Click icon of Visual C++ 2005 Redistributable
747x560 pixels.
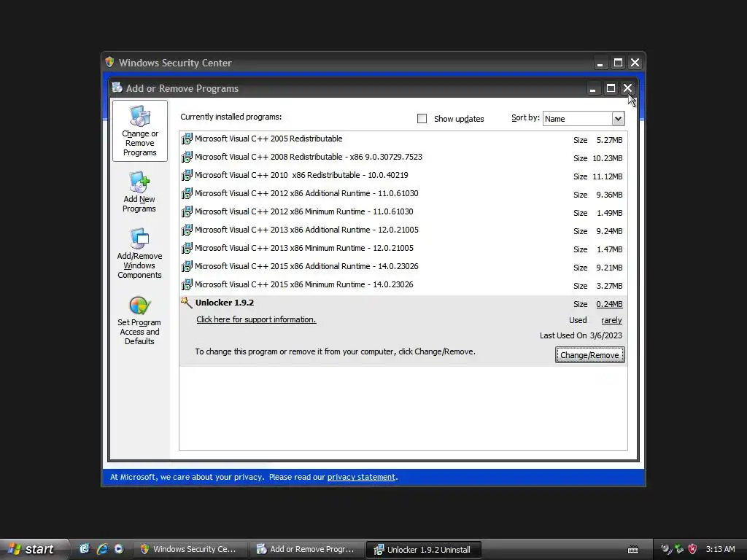click(x=187, y=139)
